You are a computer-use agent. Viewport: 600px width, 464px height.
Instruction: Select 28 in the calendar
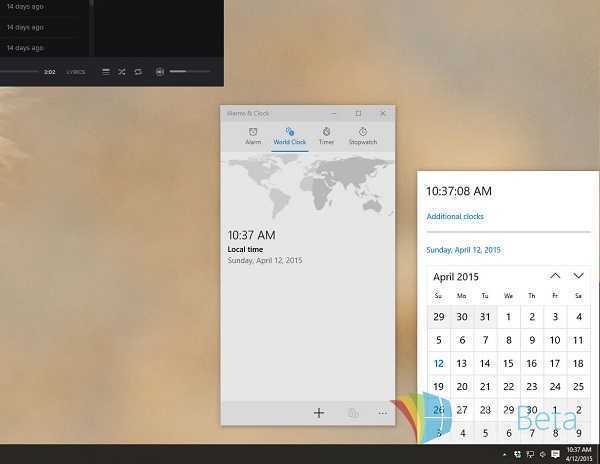point(485,410)
